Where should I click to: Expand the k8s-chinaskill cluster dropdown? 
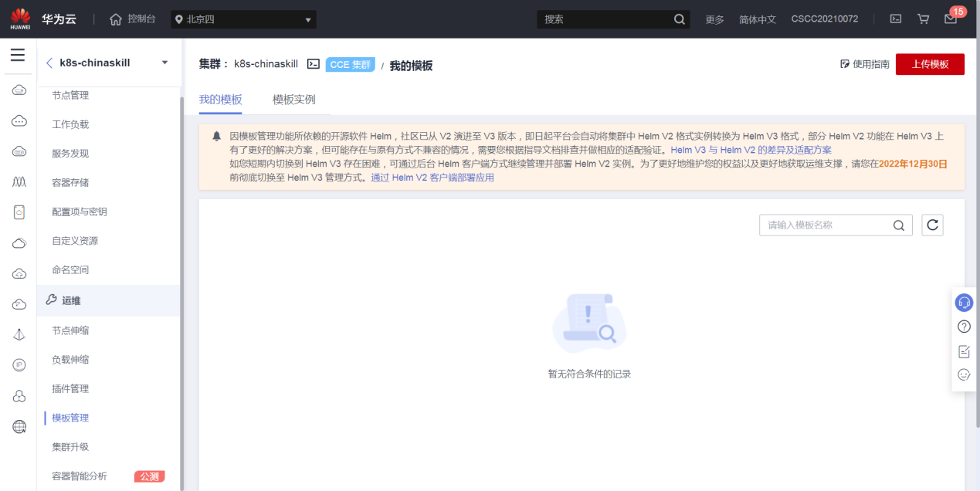click(164, 63)
